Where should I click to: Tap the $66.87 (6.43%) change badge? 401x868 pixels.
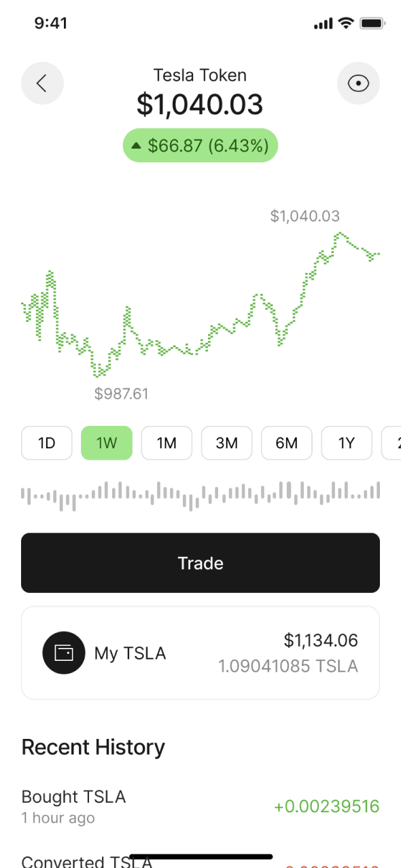pos(201,145)
